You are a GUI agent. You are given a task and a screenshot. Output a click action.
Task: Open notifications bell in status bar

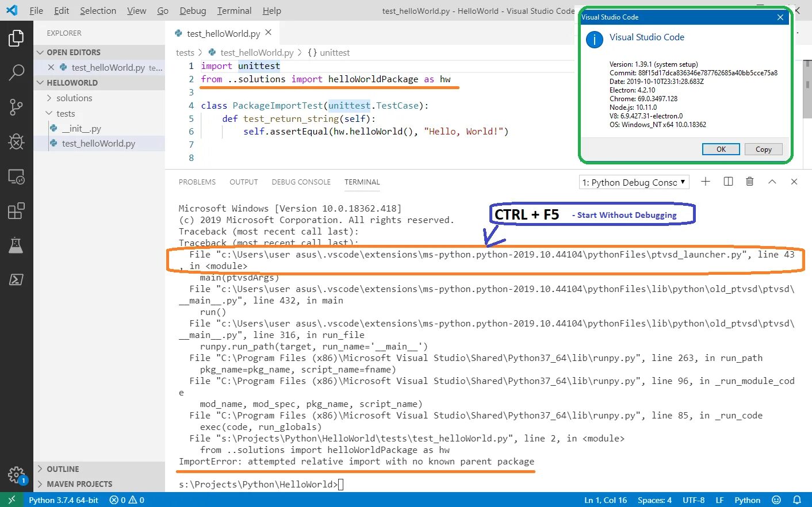pos(797,500)
